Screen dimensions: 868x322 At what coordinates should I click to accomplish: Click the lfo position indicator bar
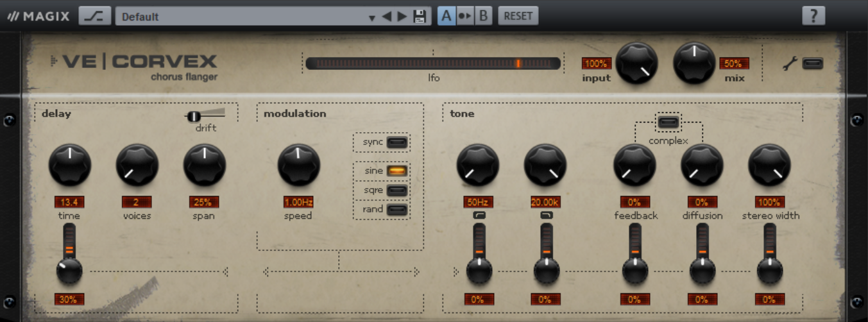(x=433, y=64)
